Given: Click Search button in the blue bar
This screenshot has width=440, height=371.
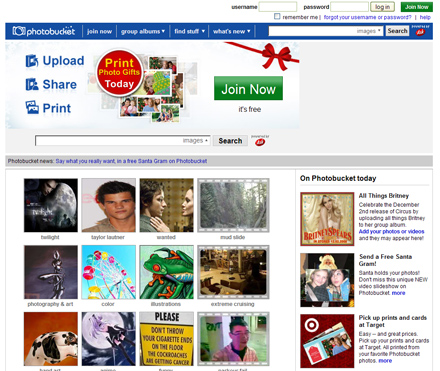Looking at the screenshot, I should pos(397,31).
